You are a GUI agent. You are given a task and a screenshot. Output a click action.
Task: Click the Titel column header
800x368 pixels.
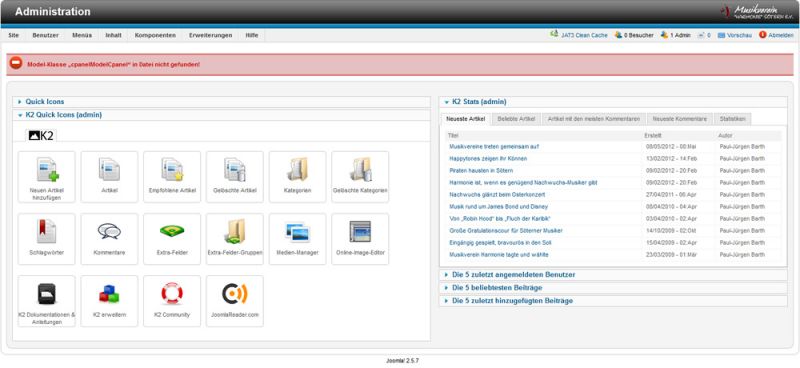453,136
